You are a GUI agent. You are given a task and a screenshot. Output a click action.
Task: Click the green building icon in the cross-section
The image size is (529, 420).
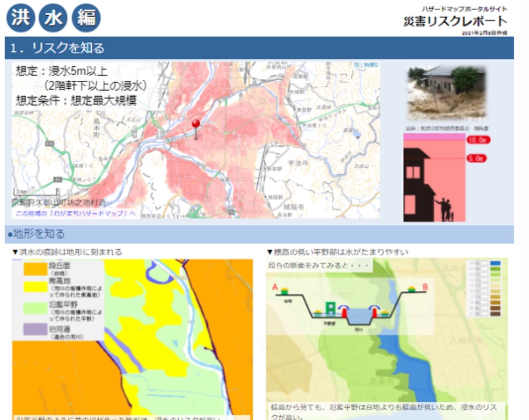coord(330,308)
